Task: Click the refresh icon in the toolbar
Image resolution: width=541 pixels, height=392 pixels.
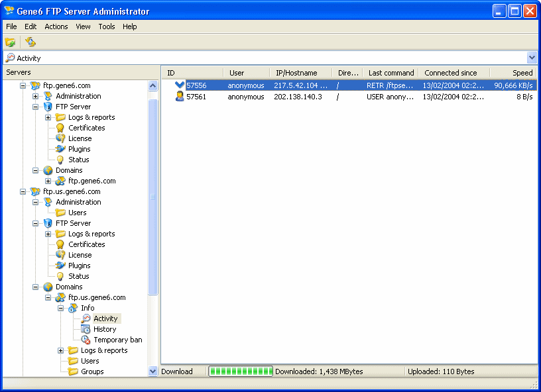Action: (x=30, y=41)
